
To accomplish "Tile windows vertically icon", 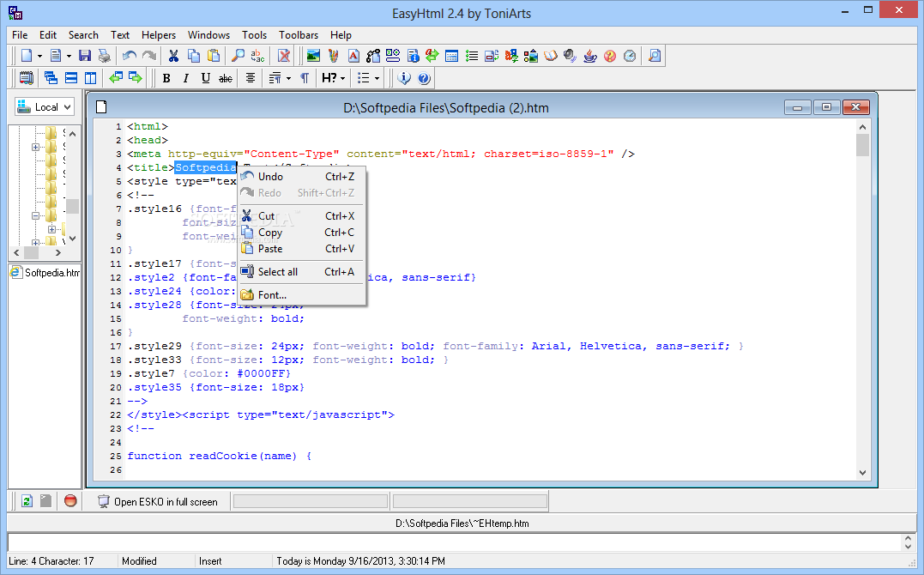I will [90, 78].
